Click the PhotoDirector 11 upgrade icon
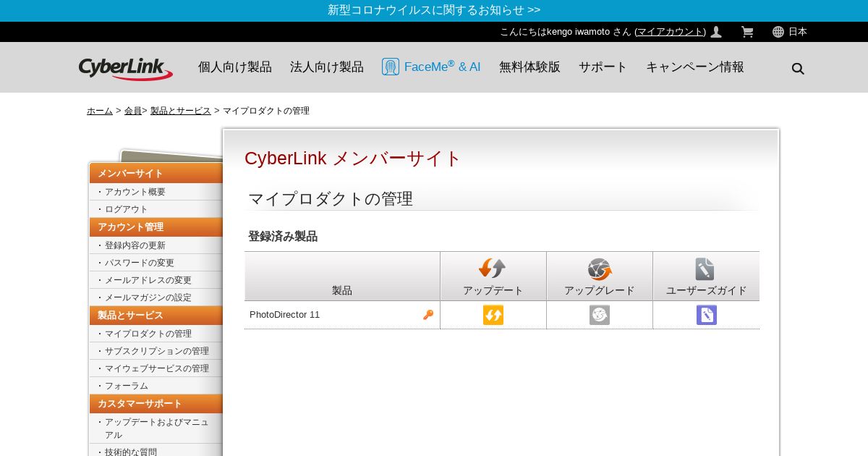868x456 pixels. [x=600, y=315]
